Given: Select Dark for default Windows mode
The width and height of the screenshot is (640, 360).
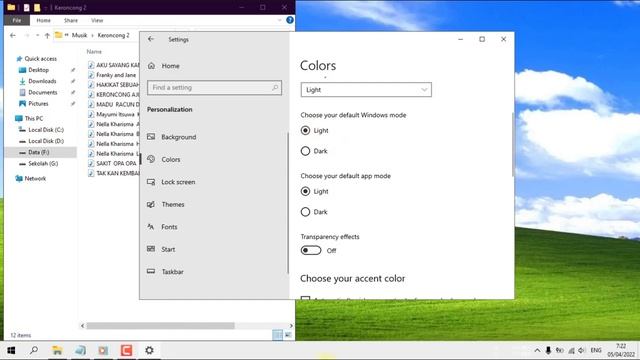Looking at the screenshot, I should [305, 151].
